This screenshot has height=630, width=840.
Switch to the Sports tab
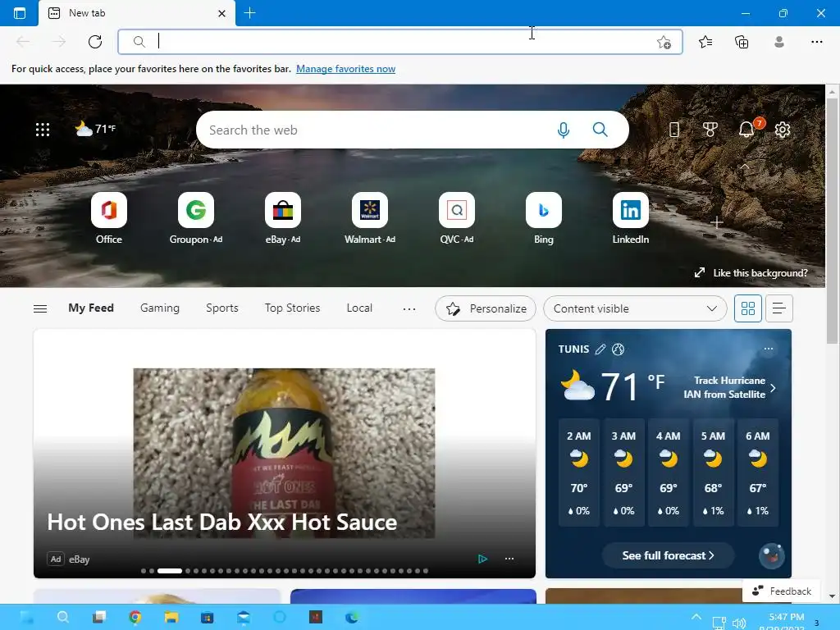pyautogui.click(x=221, y=308)
